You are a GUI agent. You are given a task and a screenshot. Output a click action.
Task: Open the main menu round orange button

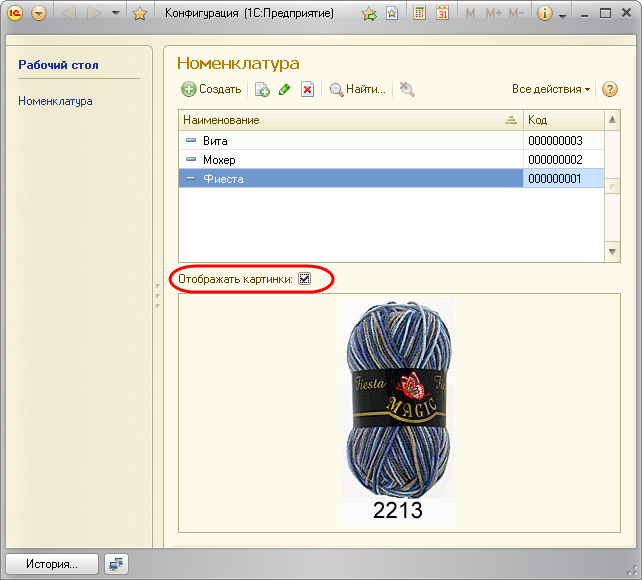point(39,14)
